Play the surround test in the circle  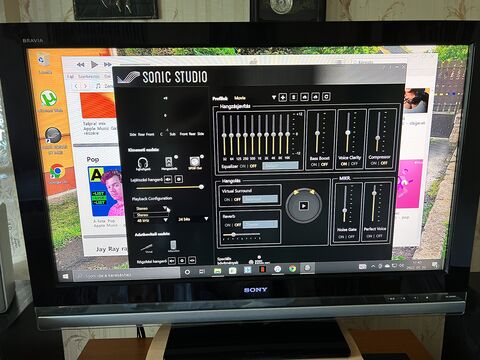point(303,206)
